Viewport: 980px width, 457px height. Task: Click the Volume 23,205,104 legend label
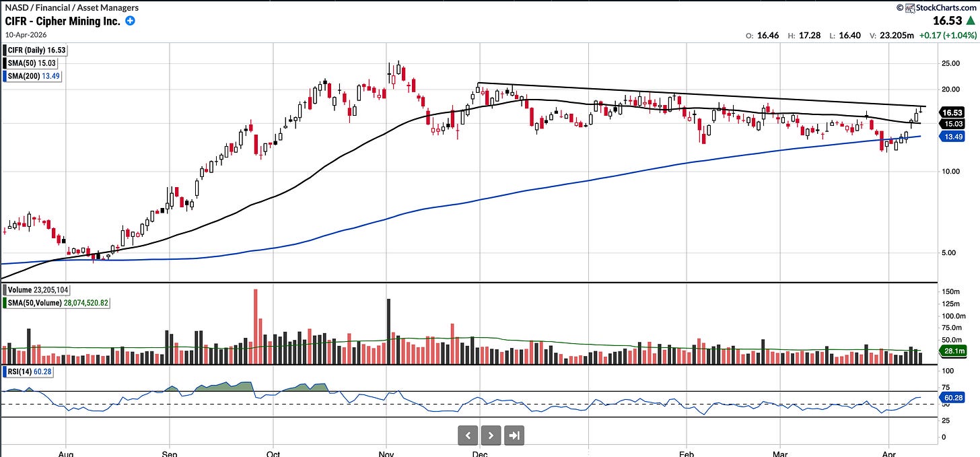tap(37, 290)
